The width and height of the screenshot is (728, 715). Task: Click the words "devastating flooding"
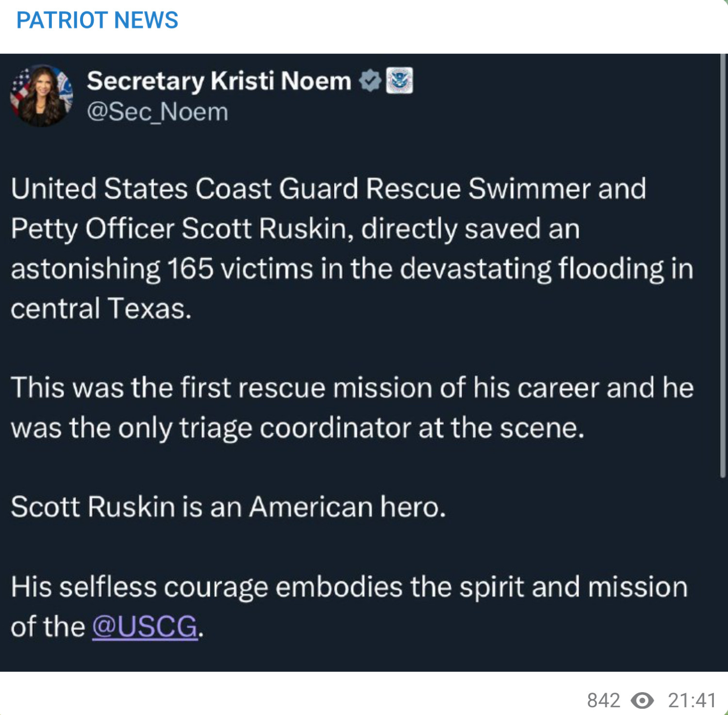[x=532, y=268]
